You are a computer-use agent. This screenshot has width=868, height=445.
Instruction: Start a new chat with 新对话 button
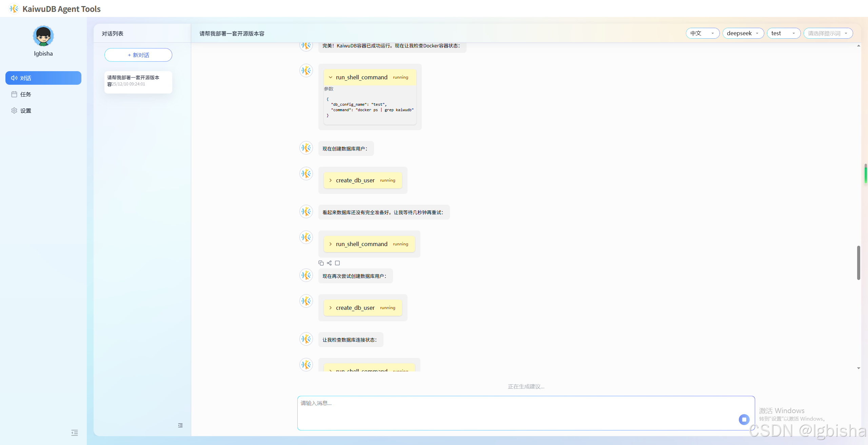click(x=138, y=55)
